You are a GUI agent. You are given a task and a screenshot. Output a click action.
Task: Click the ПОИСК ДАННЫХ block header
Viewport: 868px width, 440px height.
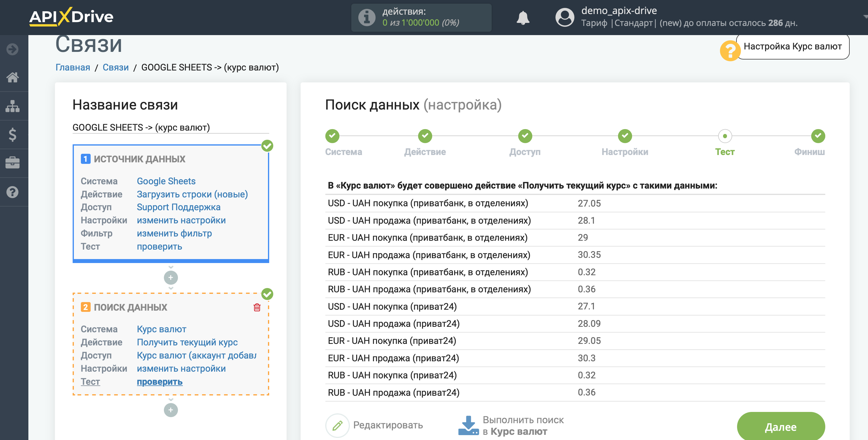(x=130, y=307)
